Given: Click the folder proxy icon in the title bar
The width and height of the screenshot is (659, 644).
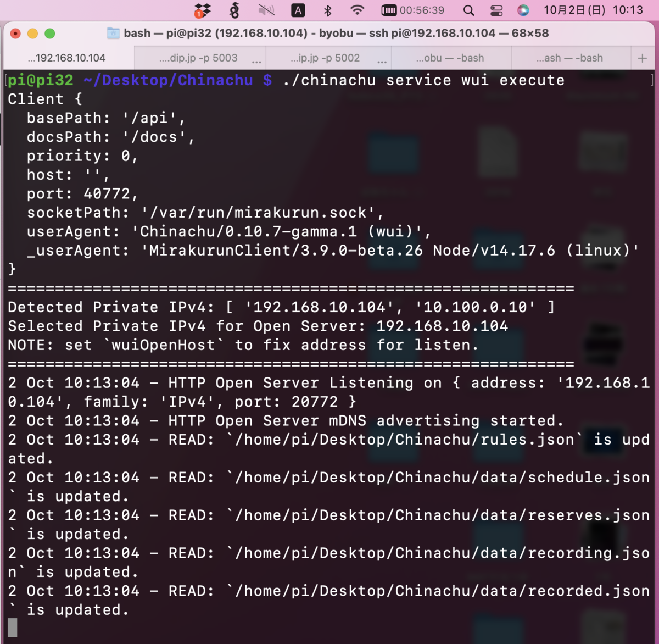Looking at the screenshot, I should (113, 34).
